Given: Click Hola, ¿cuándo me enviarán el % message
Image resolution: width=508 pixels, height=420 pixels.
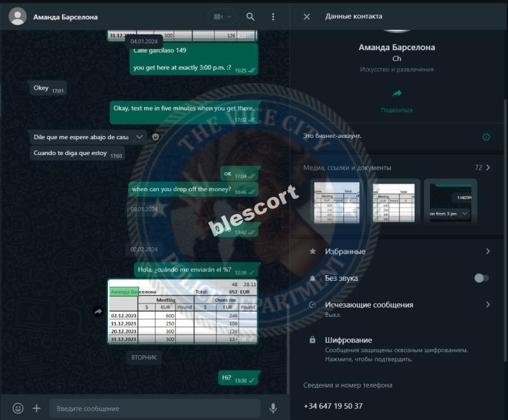Looking at the screenshot, I should 197,270.
